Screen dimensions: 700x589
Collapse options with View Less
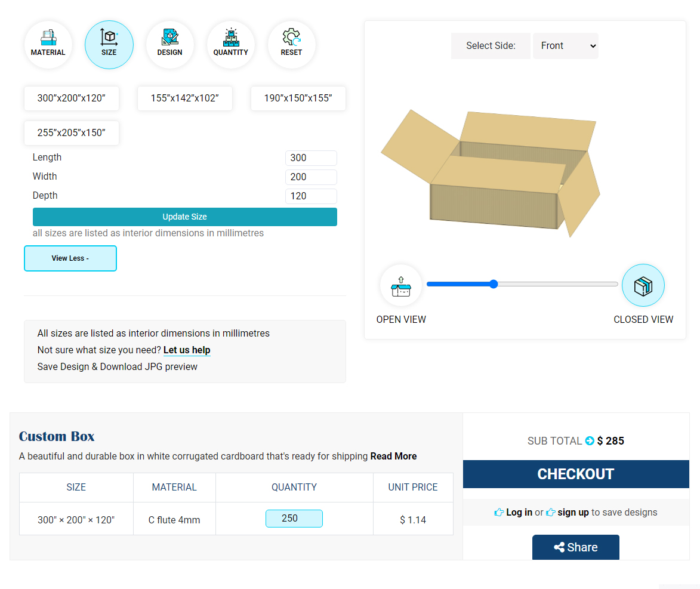pos(70,258)
